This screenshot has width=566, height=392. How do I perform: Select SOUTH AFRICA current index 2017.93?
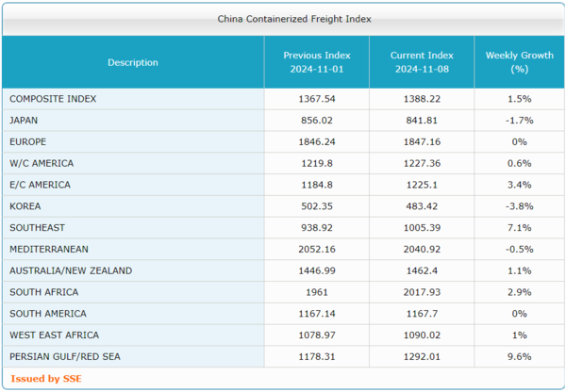(x=421, y=292)
